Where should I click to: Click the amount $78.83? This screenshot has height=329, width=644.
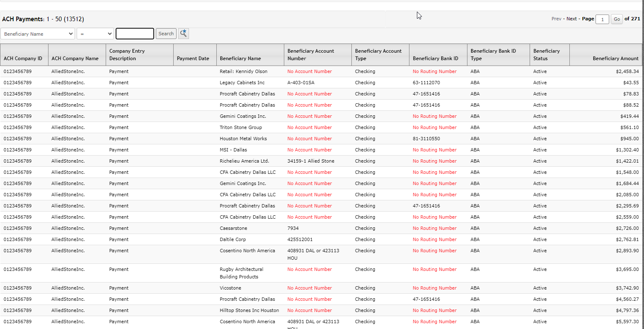pyautogui.click(x=631, y=94)
